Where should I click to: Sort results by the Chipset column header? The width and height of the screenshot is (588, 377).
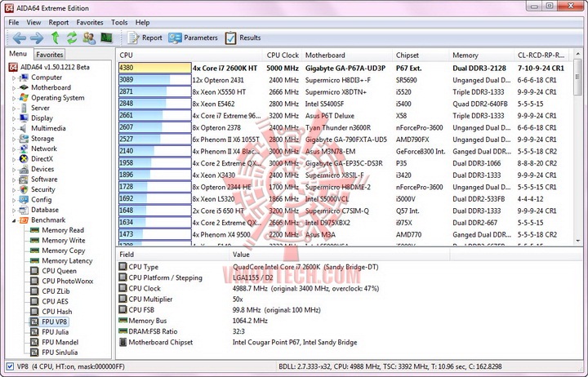click(421, 55)
